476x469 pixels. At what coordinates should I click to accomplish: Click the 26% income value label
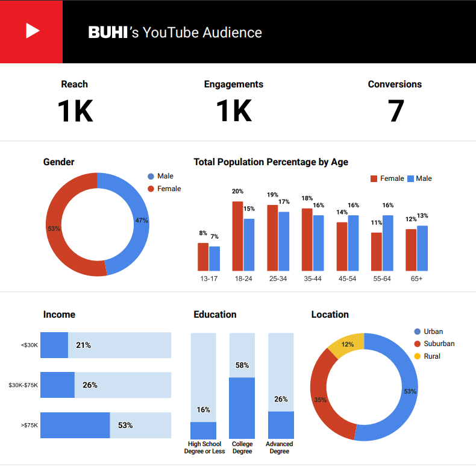pyautogui.click(x=90, y=385)
